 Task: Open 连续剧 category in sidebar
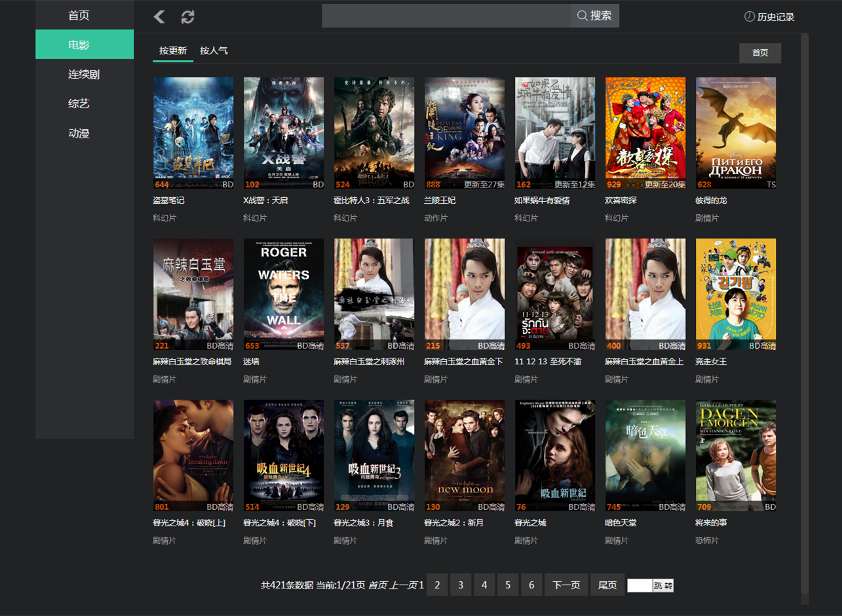click(85, 74)
